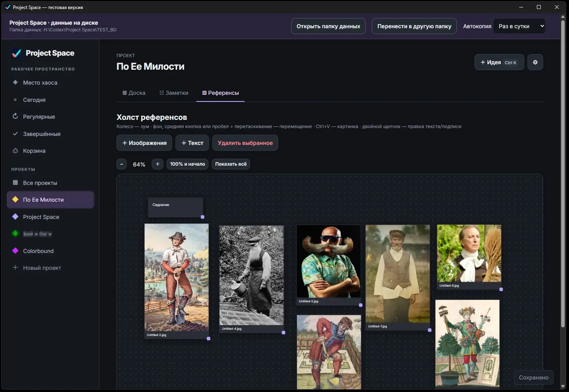Switch to the Заметки tab
569x392 pixels.
tap(174, 93)
